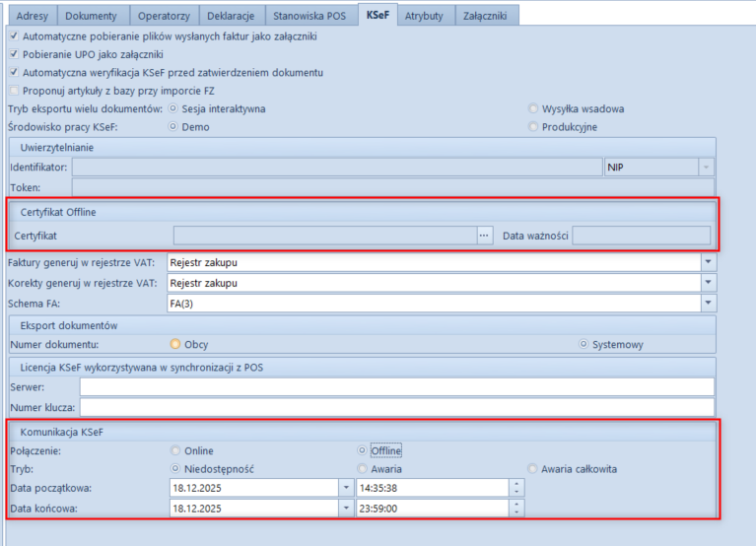
Task: Expand Korekty generuj w rejestrze VAT dropdown
Action: 708,283
